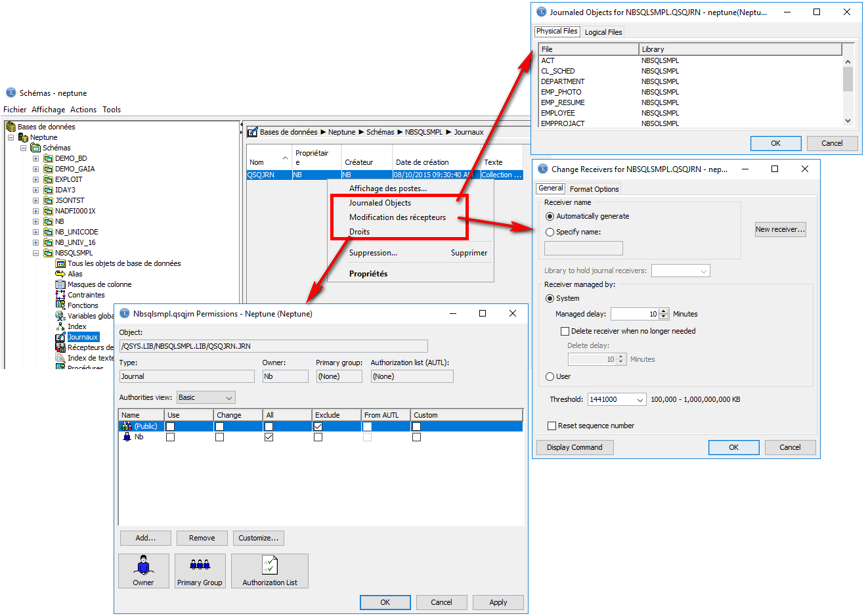
Task: Increase the Managed delay spinner value
Action: [x=664, y=311]
